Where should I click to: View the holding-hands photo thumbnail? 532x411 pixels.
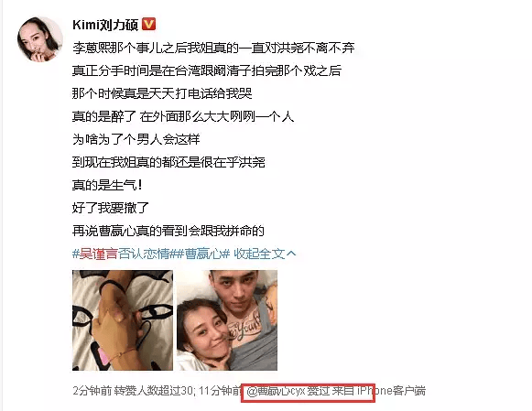(123, 320)
